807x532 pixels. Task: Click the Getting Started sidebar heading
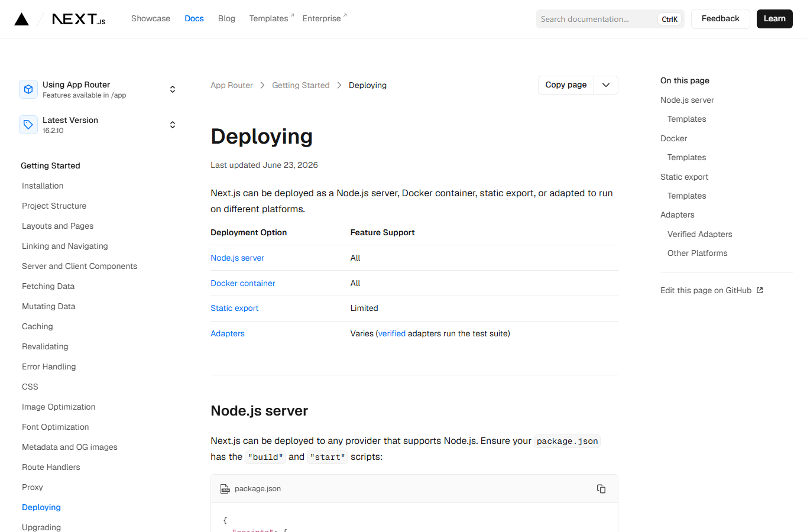pyautogui.click(x=50, y=166)
